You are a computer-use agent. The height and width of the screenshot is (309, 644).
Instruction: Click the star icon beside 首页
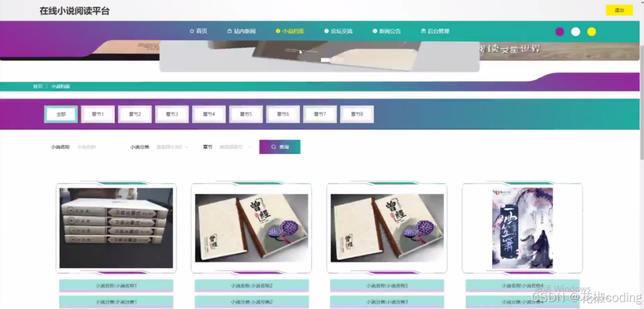pyautogui.click(x=192, y=31)
